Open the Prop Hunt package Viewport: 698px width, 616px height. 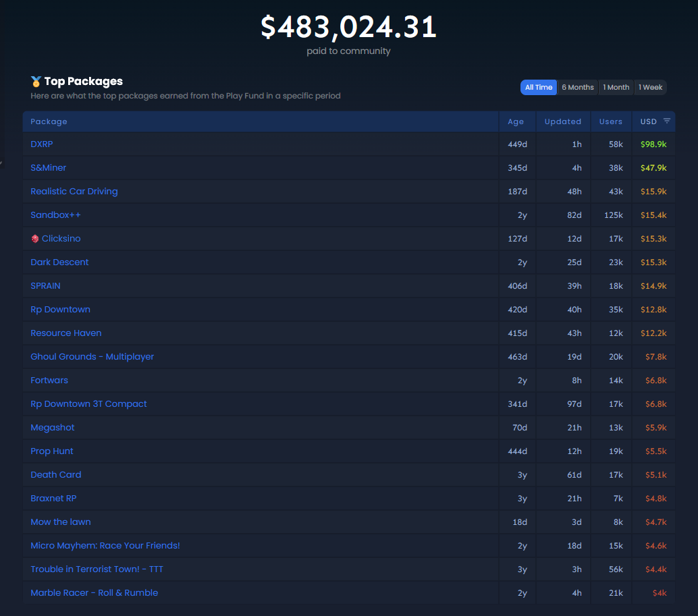(51, 451)
